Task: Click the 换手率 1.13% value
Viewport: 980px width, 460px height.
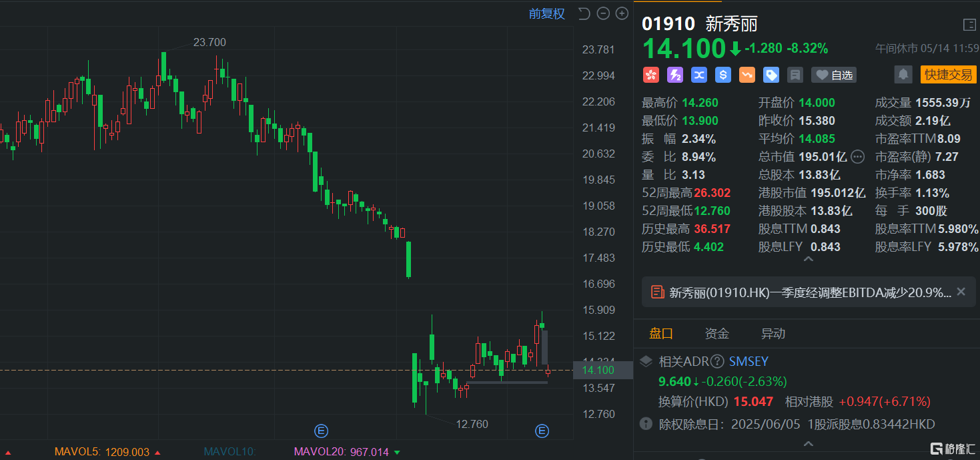Action: tap(933, 193)
